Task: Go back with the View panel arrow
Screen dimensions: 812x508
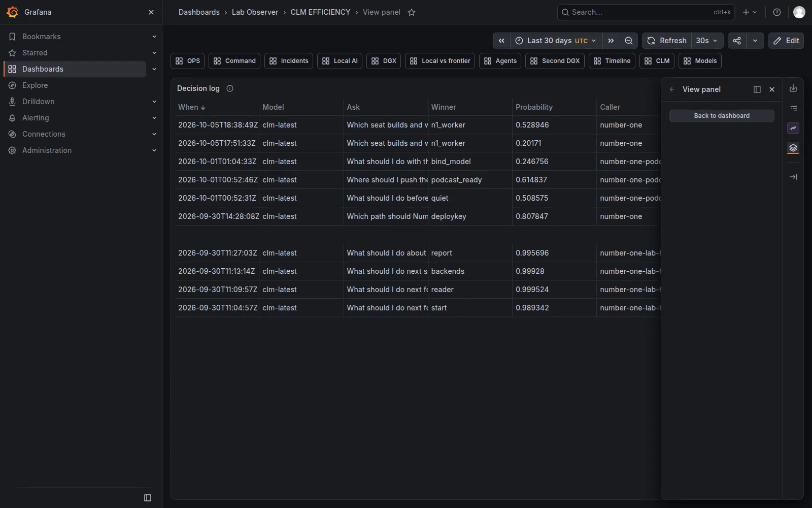Action: (672, 89)
